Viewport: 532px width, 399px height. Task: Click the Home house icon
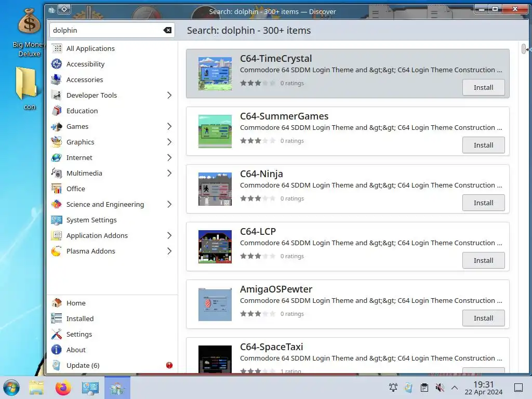click(x=57, y=303)
